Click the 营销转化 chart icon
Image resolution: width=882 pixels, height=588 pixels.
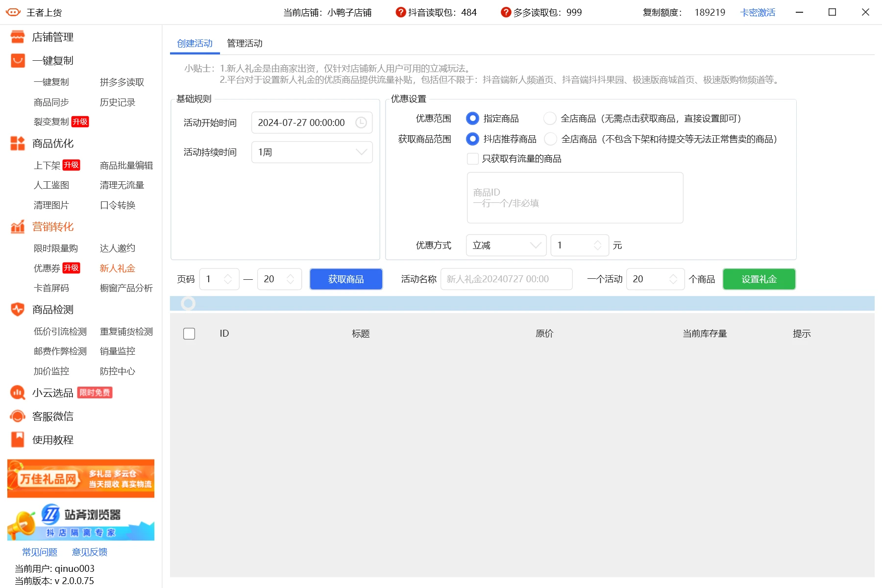click(18, 226)
